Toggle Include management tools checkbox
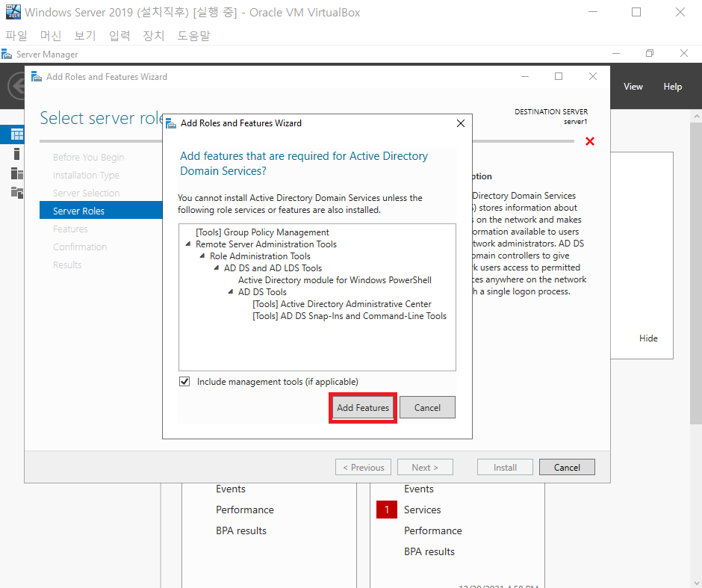Viewport: 702px width, 588px height. 184,382
